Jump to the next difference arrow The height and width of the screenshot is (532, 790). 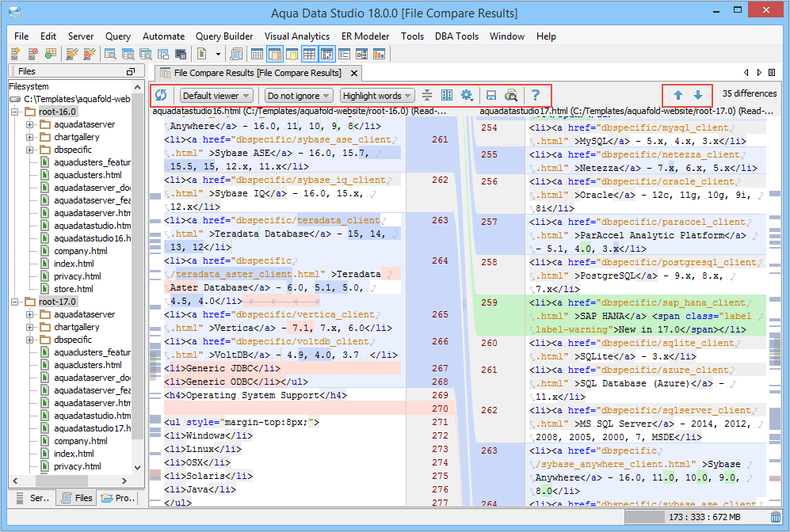tap(698, 95)
